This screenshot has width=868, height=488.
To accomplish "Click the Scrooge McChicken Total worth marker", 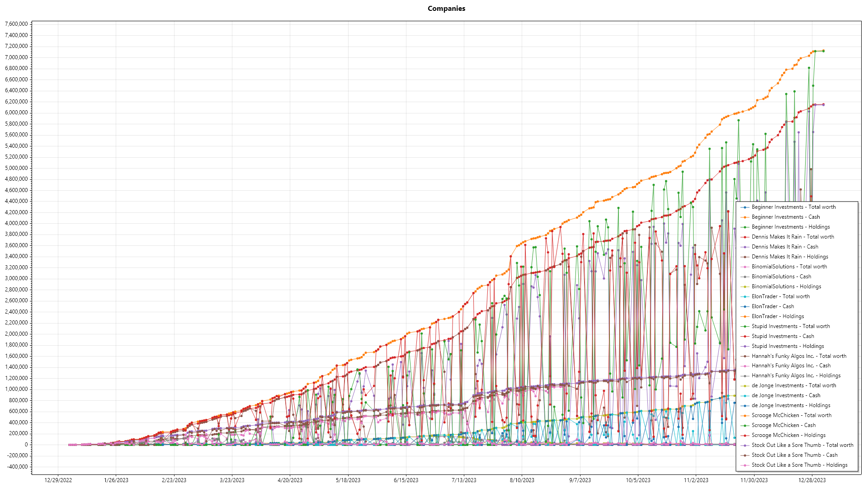I will click(x=745, y=416).
